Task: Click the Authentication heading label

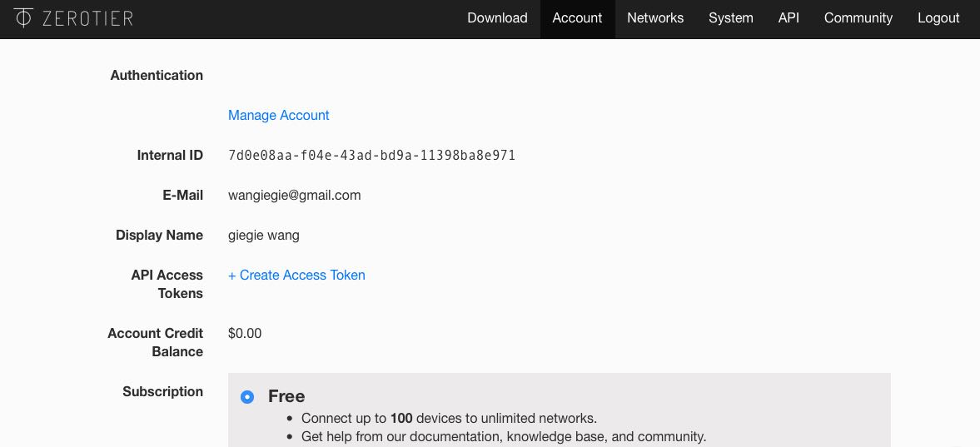Action: pyautogui.click(x=157, y=75)
